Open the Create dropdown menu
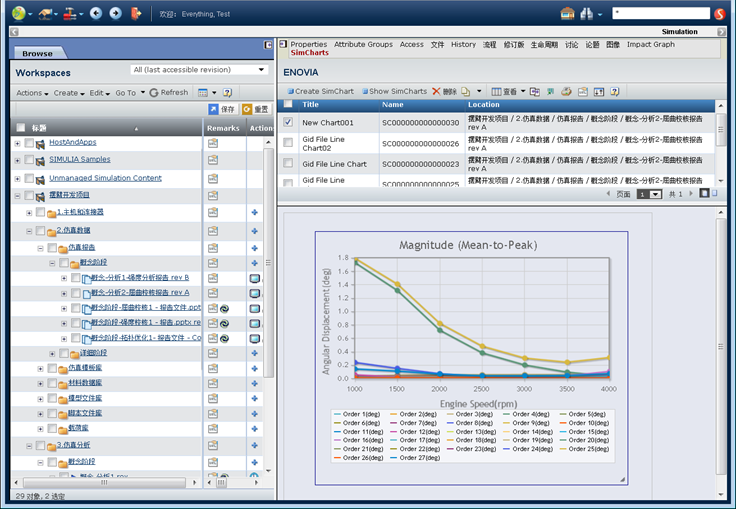 [x=69, y=93]
